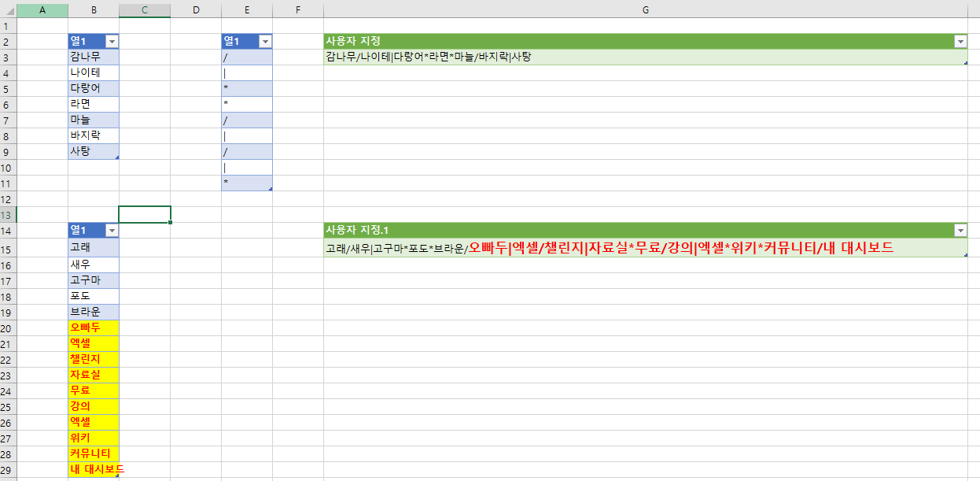Select the column G header
Viewport: 980px width, 481px height.
[x=645, y=9]
